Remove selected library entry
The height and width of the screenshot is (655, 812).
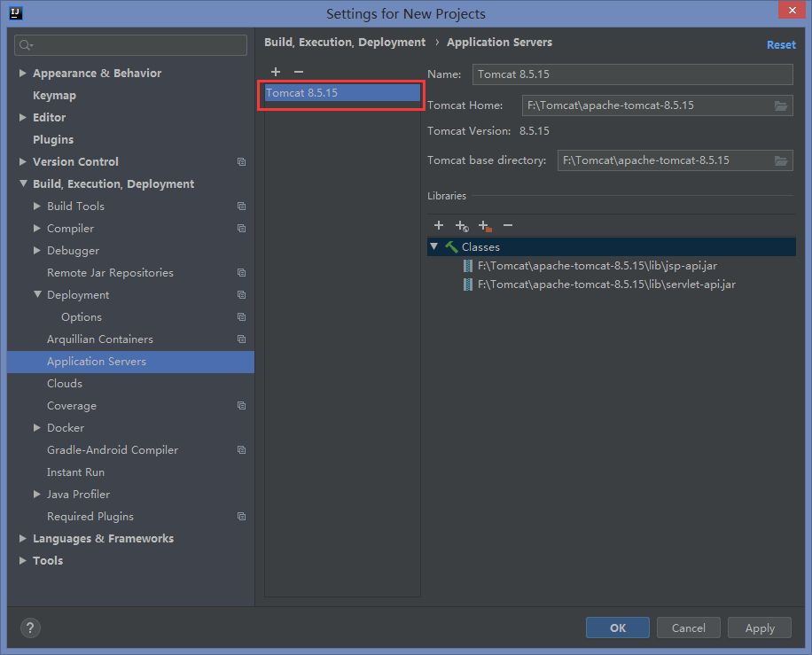508,225
